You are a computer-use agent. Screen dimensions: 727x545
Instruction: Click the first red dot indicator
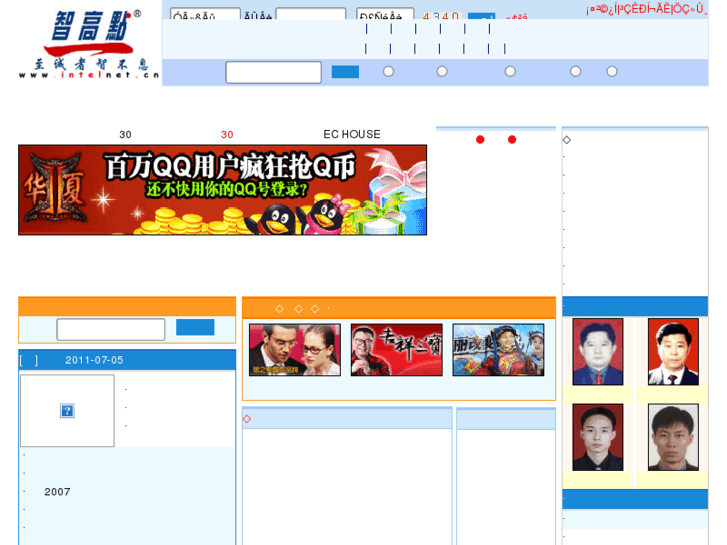(480, 140)
